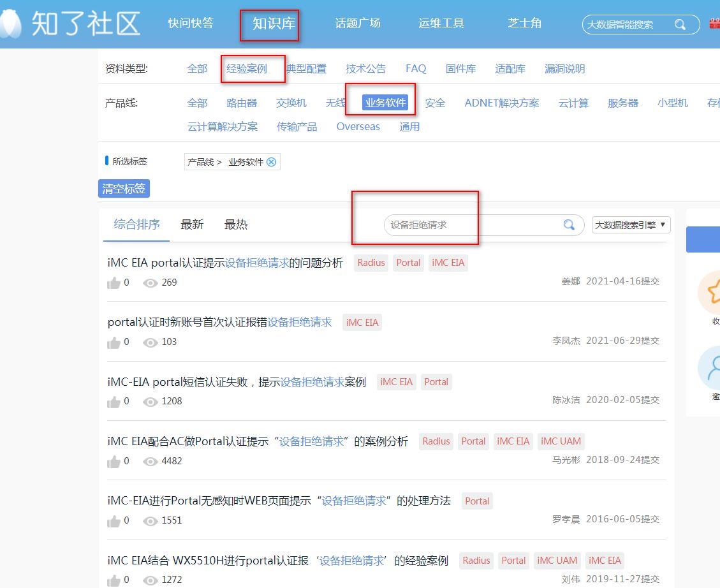This screenshot has height=588, width=720.
Task: Select the 经验案例 document type
Action: coord(247,69)
